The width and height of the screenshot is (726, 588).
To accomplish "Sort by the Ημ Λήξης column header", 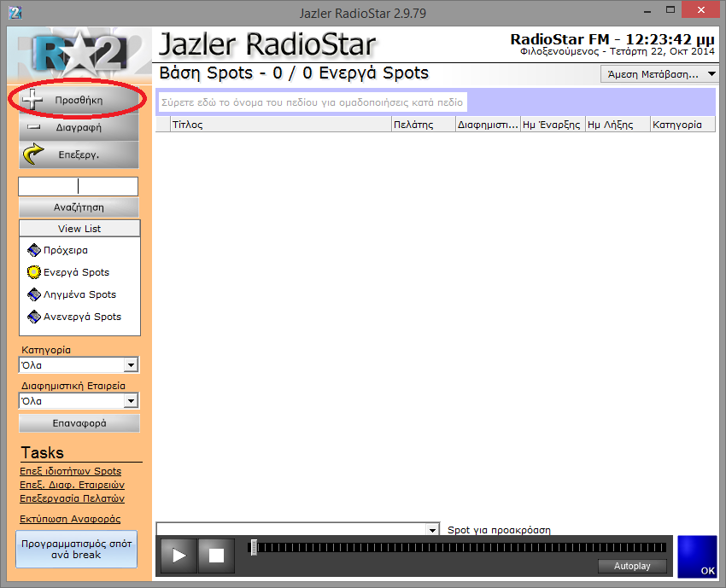I will click(618, 125).
